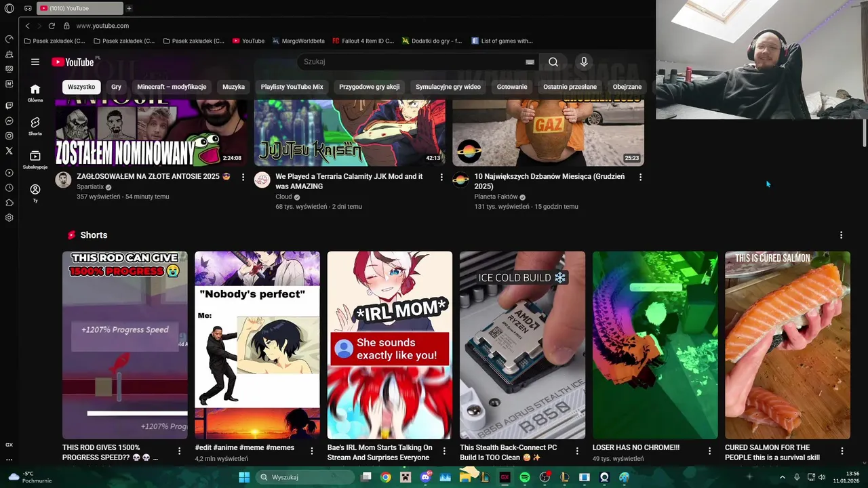Open the Opera sidebar player icon
The image size is (868, 488).
tap(9, 173)
